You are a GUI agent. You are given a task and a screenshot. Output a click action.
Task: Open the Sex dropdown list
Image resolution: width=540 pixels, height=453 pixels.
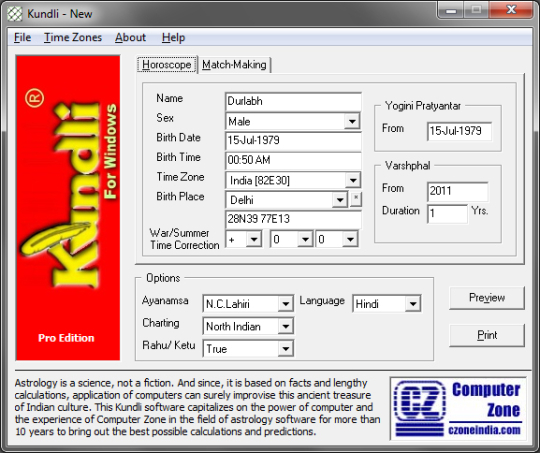click(x=352, y=121)
